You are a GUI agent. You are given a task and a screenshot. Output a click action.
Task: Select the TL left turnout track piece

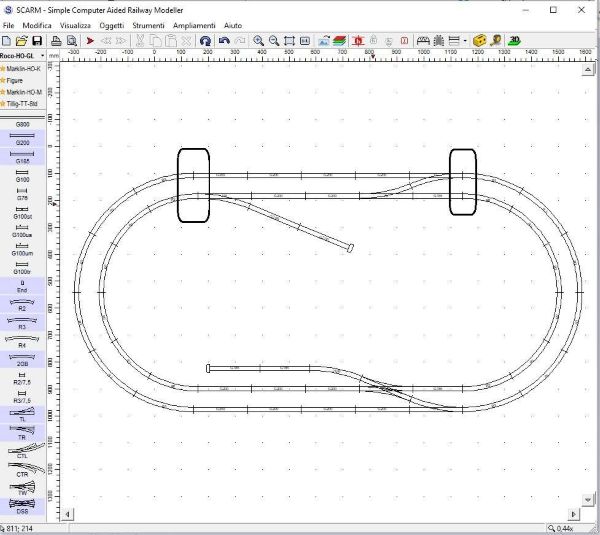point(22,415)
